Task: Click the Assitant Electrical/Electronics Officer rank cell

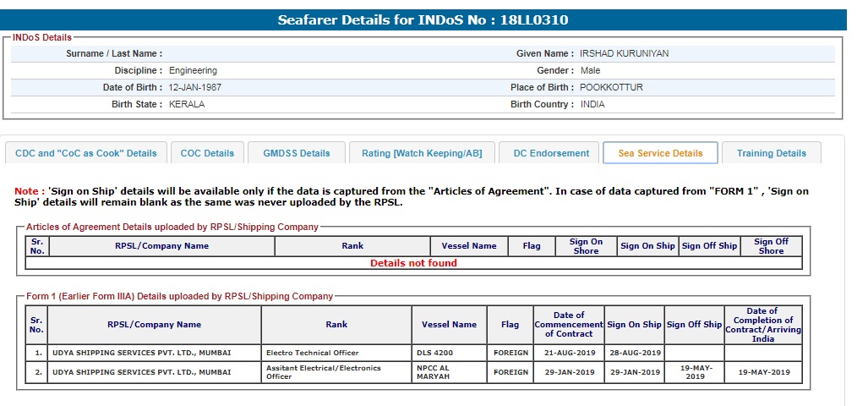Action: click(x=323, y=372)
